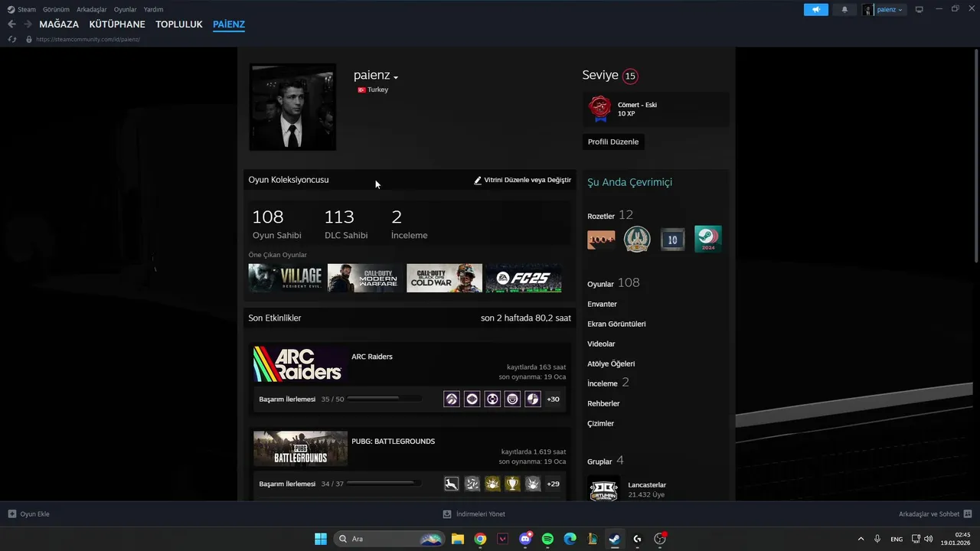Switch to Big Picture mode icon
The image size is (980, 551).
(x=920, y=9)
